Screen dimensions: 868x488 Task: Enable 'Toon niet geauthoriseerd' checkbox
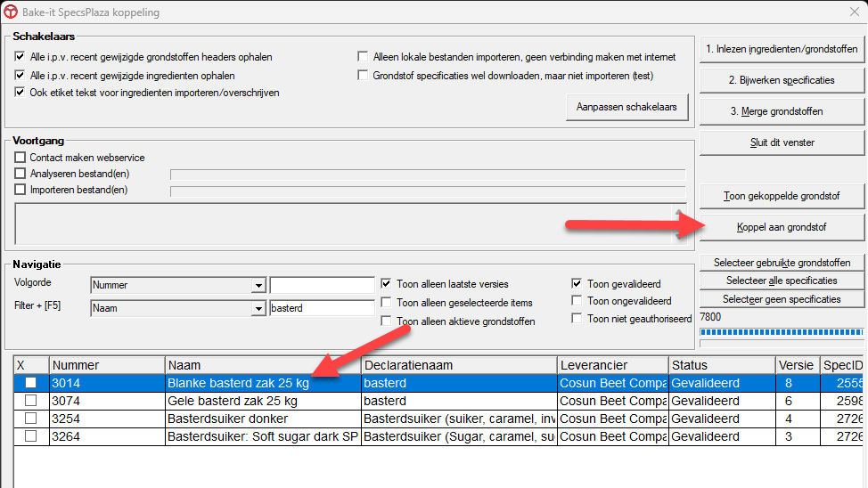pyautogui.click(x=577, y=318)
